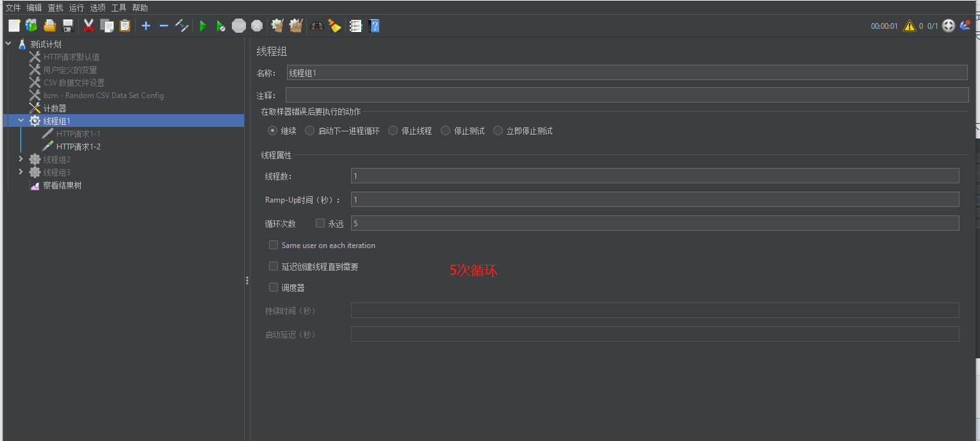Click the blue minus Collapse All icon
980x441 pixels.
[x=164, y=26]
